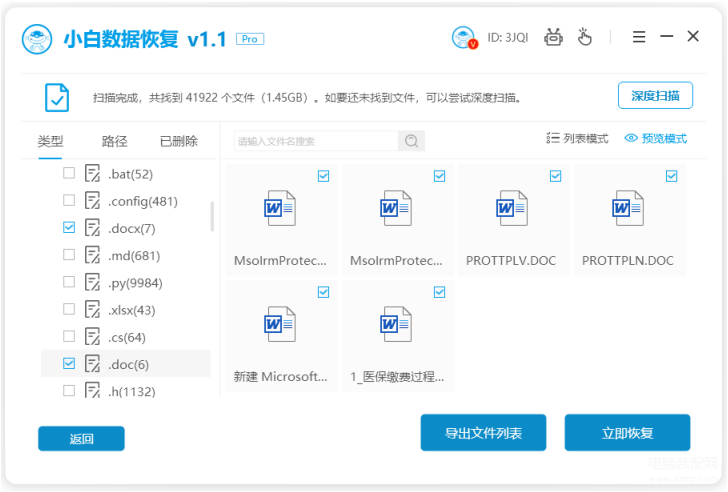Screen dimensions: 728x492
Task: Open the customer service robot icon
Action: point(553,37)
